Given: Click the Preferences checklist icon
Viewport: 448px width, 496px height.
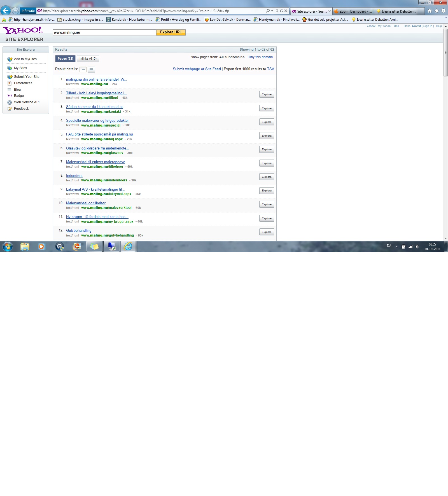Looking at the screenshot, I should click(10, 83).
